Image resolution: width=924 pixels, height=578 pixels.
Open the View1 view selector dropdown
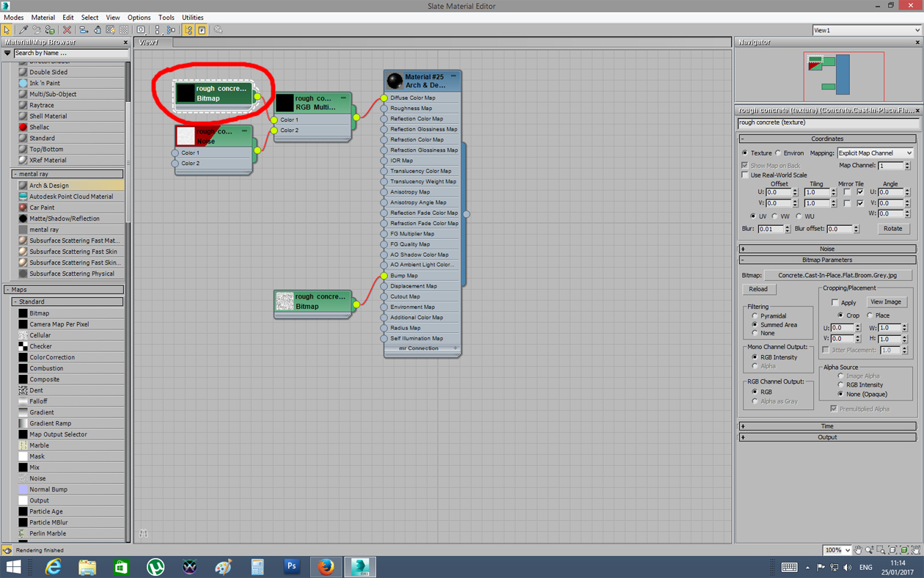tap(867, 30)
